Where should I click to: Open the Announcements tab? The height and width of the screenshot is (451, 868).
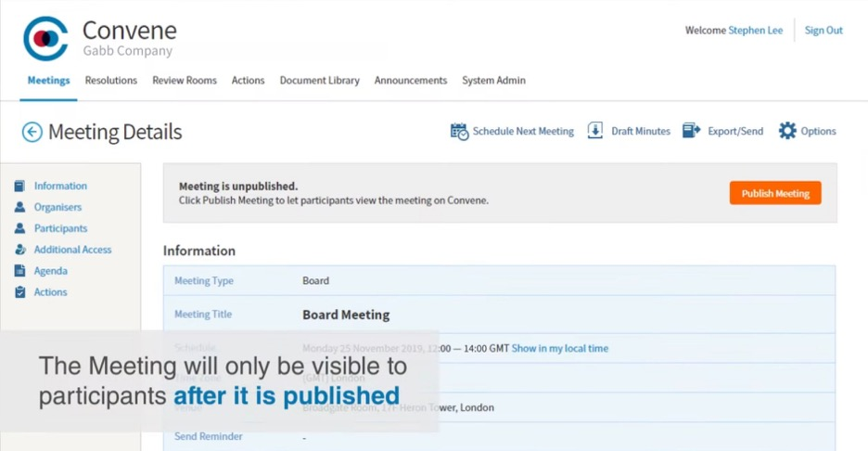coord(410,81)
